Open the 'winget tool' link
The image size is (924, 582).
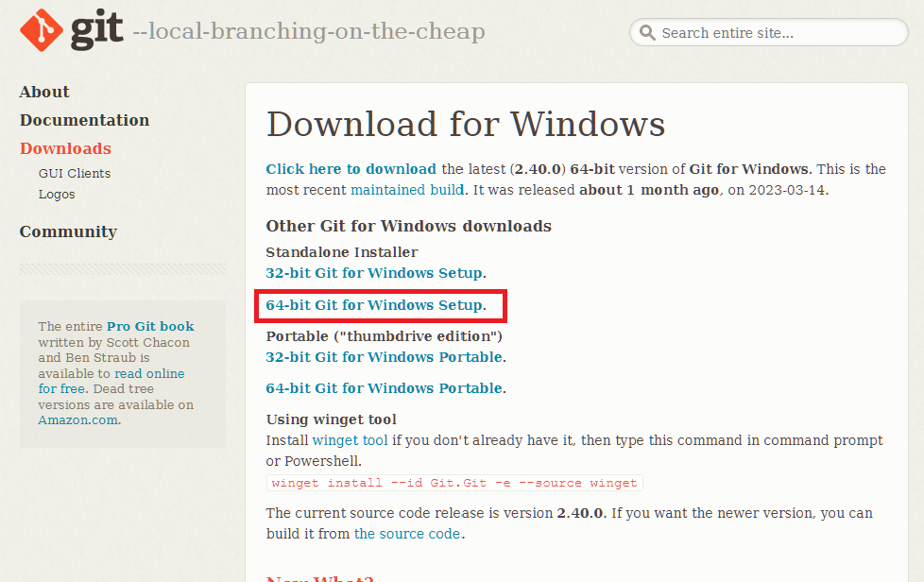point(350,440)
